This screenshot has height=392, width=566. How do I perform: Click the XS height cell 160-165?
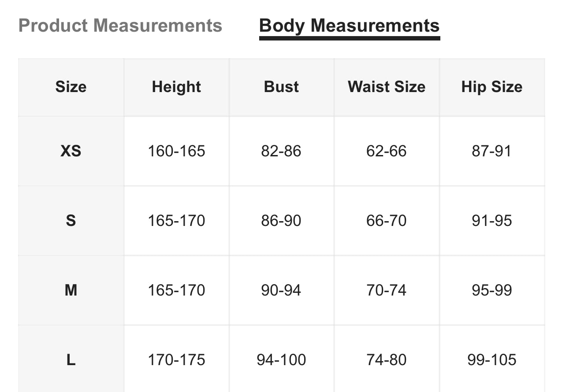[x=176, y=151]
